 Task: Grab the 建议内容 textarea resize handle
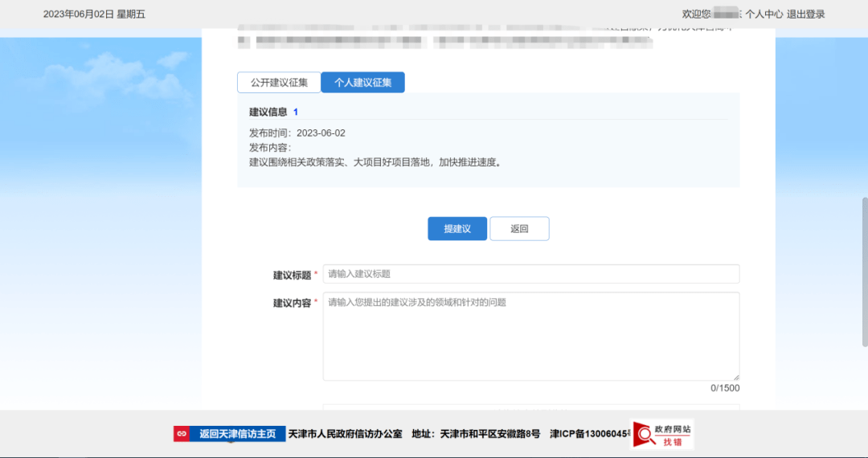click(x=735, y=377)
